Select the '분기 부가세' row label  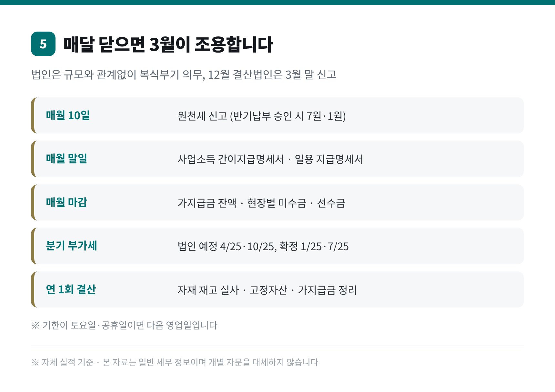coord(71,246)
